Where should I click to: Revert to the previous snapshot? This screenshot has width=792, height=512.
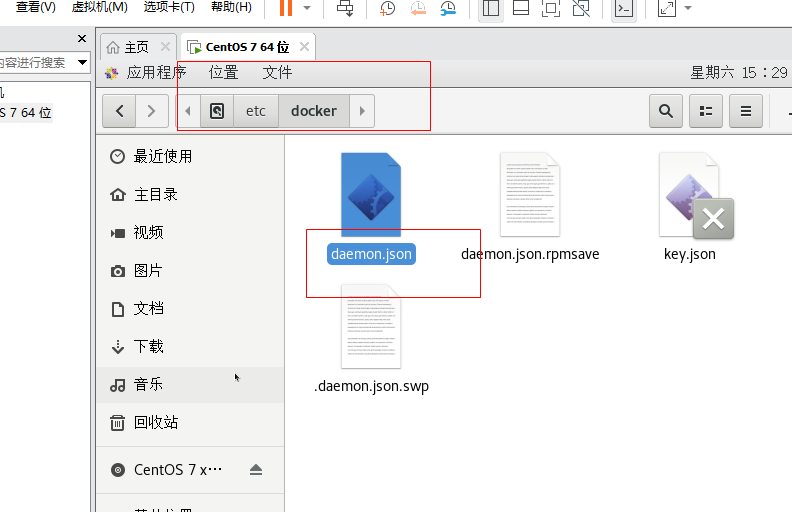click(418, 8)
